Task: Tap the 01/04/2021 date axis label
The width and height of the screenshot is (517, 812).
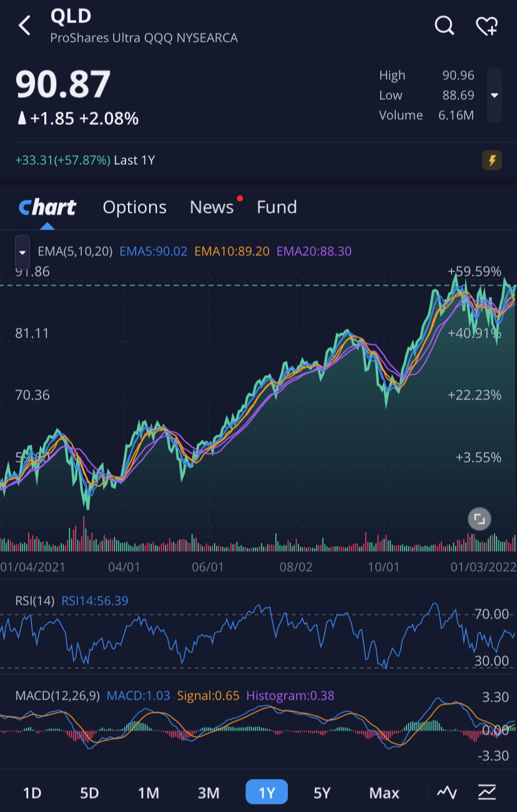Action: (32, 567)
